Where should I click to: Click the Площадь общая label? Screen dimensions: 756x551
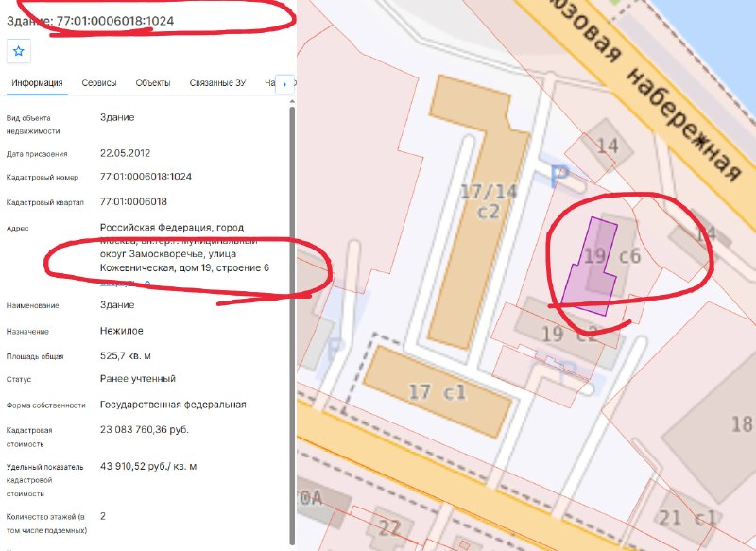pos(35,356)
